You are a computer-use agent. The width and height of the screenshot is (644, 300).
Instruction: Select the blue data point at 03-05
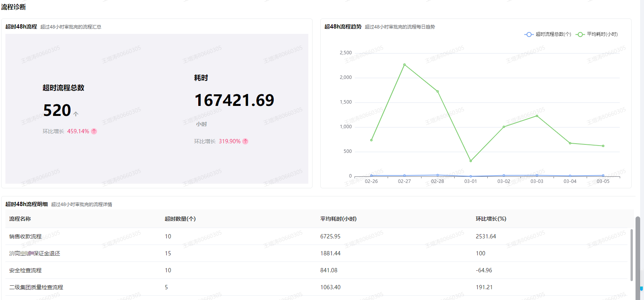point(603,176)
